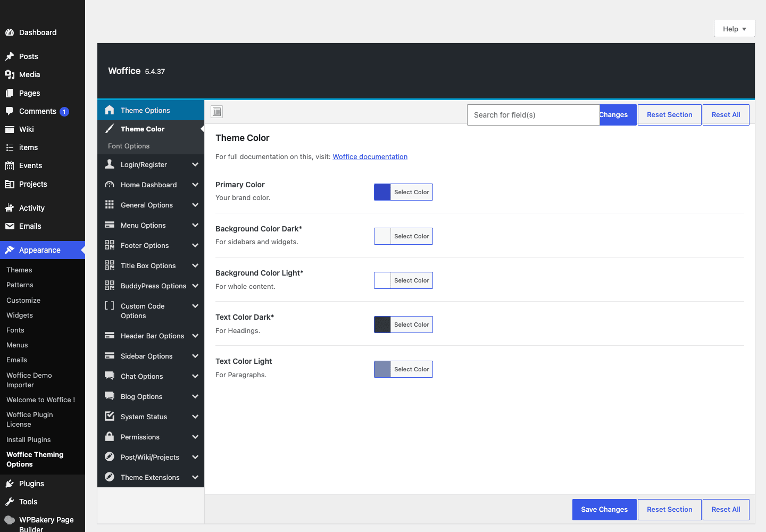
Task: Click the WPBakery Page Builder icon
Action: click(x=10, y=520)
